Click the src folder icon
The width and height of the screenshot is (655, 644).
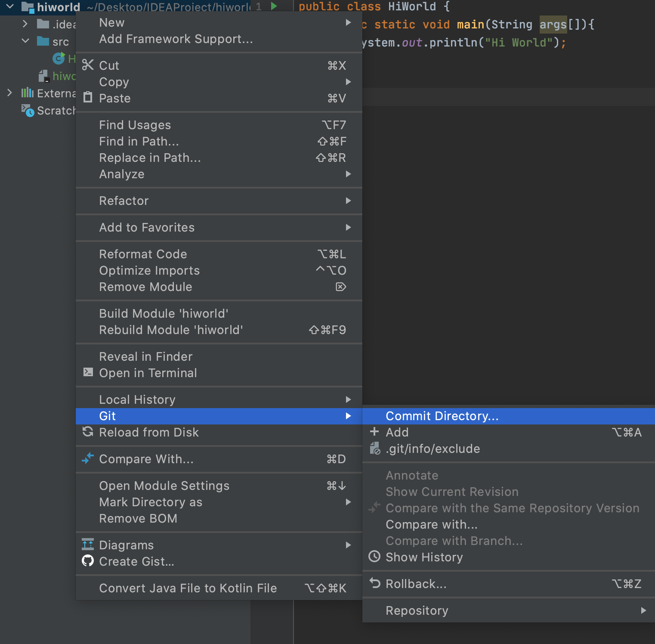point(43,41)
